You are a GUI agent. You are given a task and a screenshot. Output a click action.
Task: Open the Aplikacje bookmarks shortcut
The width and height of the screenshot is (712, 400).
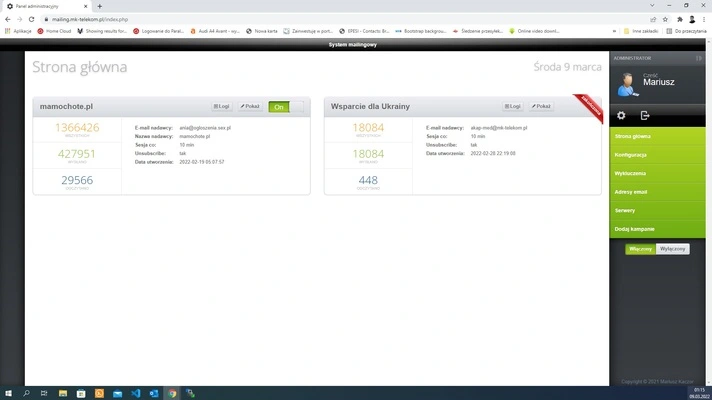tap(18, 31)
